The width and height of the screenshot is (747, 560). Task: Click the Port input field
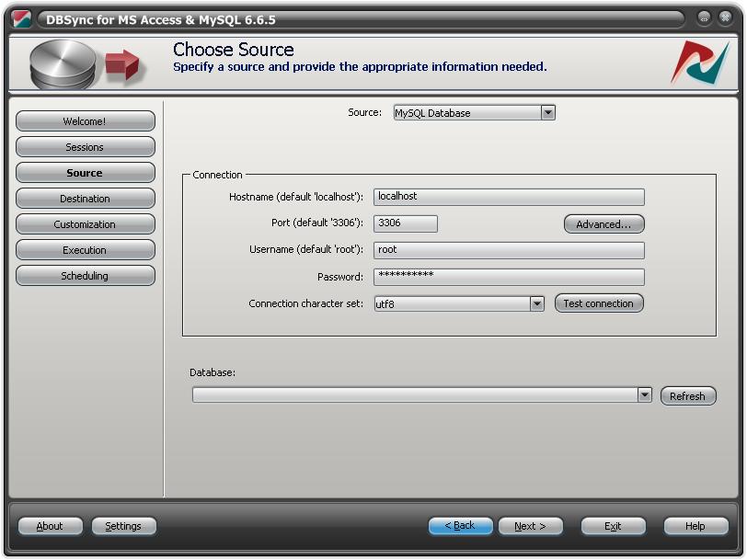pyautogui.click(x=406, y=223)
